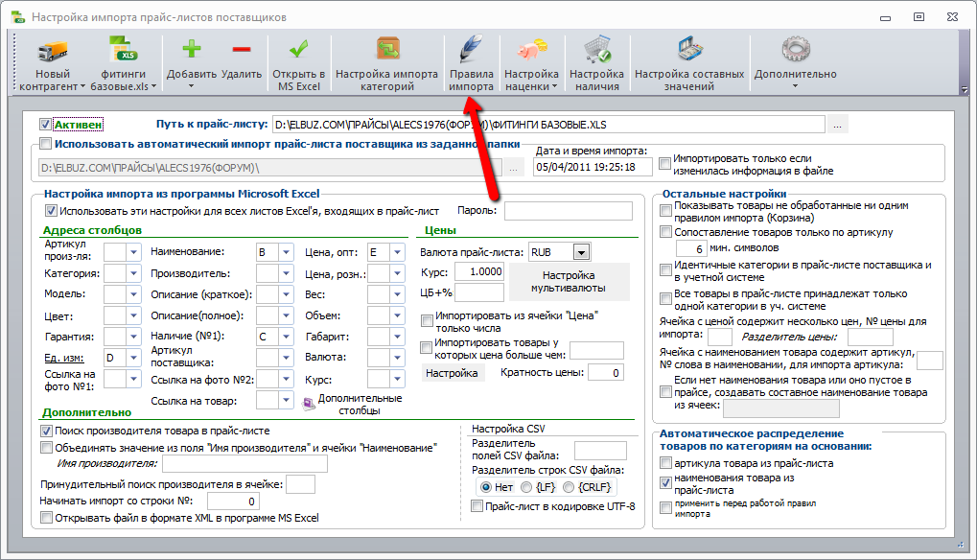Enable Открывать файл в формате XML checkbox
The image size is (977, 560).
46,517
